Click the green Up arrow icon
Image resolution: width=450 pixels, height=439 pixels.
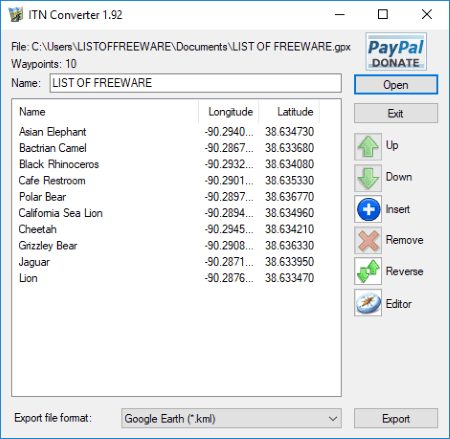click(368, 147)
